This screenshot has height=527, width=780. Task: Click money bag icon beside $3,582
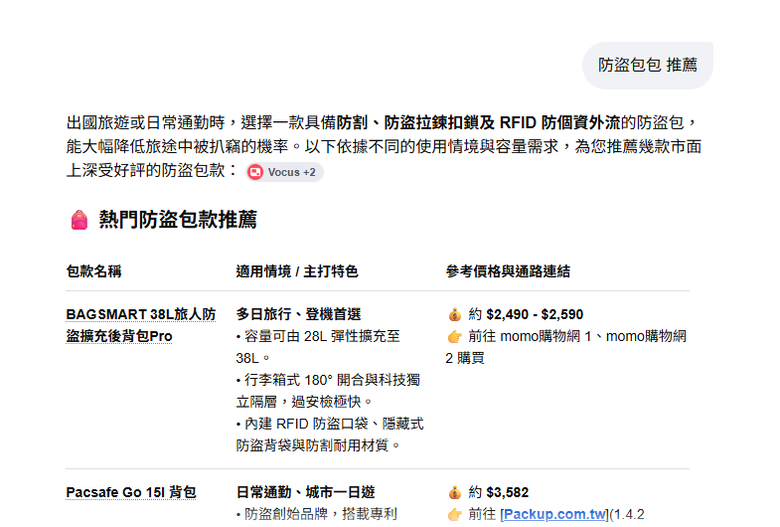pyautogui.click(x=454, y=493)
